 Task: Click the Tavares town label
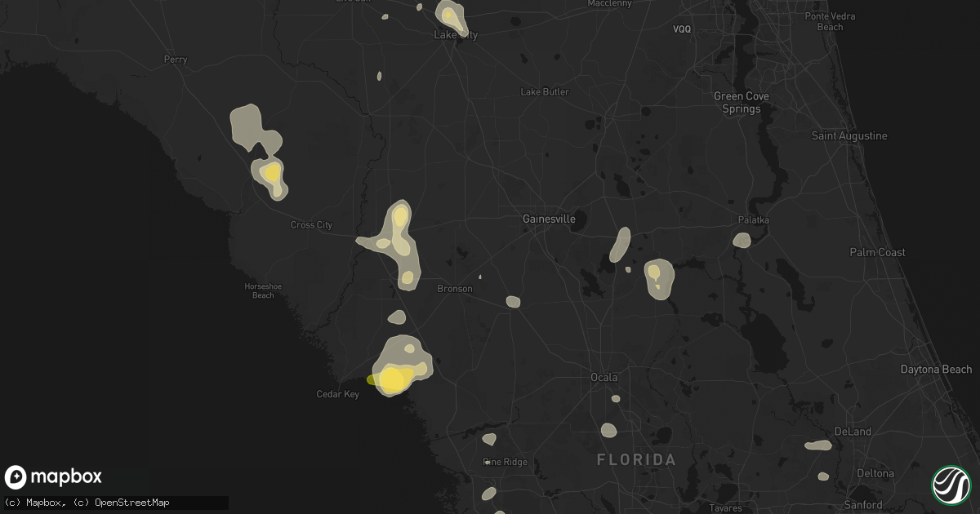point(726,508)
